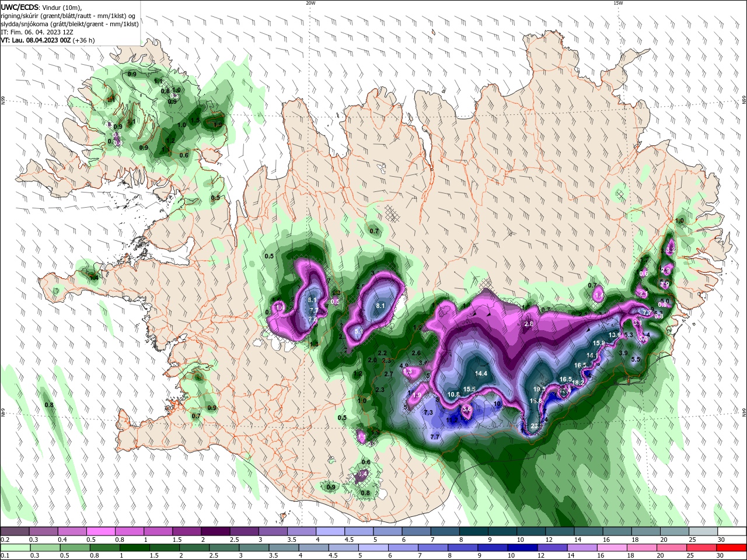747x560 pixels.
Task: Click the palest green 0.1–0.3 lower legend swatch
Action: tap(15, 548)
